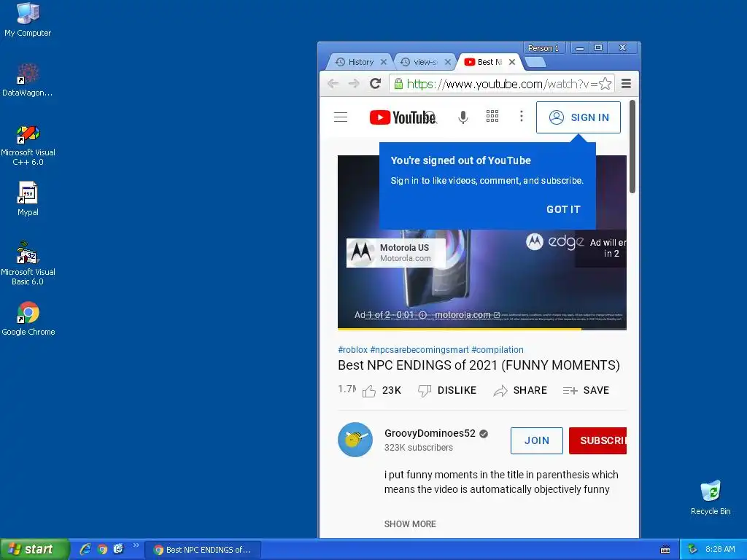Click the JOIN membership button
This screenshot has height=560, width=747.
536,440
